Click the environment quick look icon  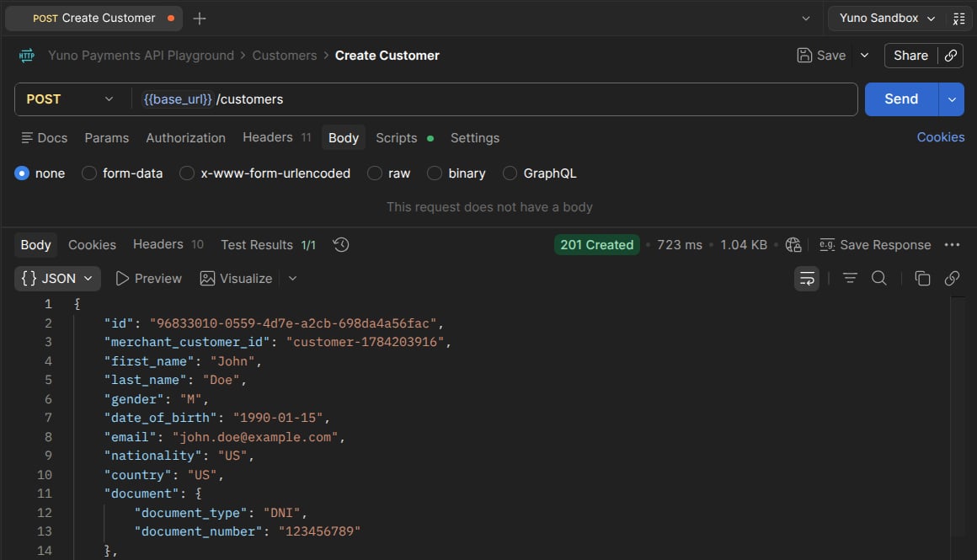[959, 19]
